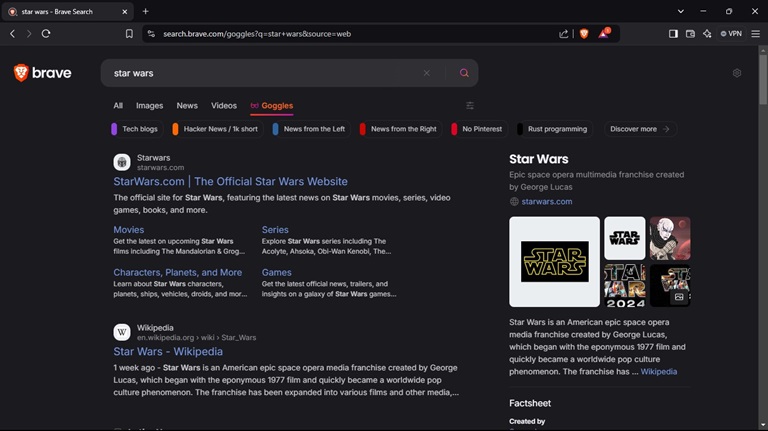Viewport: 768px width, 431px height.
Task: Open the tab list dropdown chevron
Action: pyautogui.click(x=681, y=11)
